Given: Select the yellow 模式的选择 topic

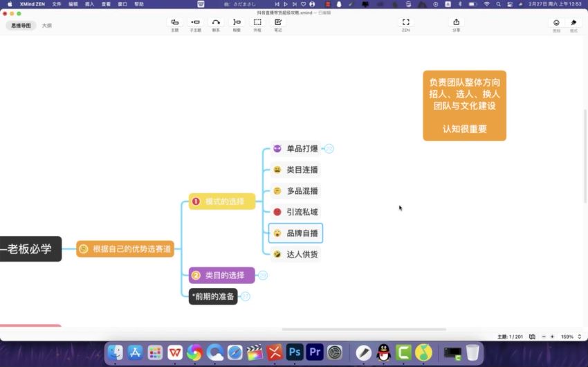Looking at the screenshot, I should tap(222, 202).
